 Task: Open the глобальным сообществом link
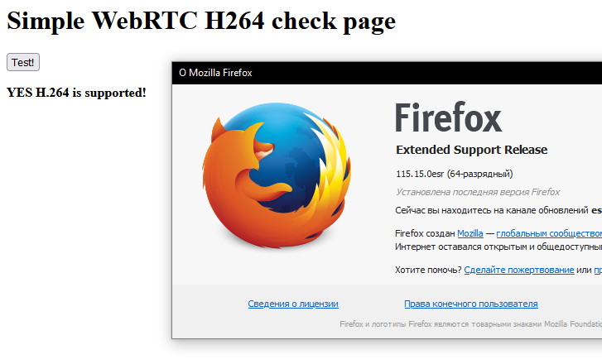[549, 233]
